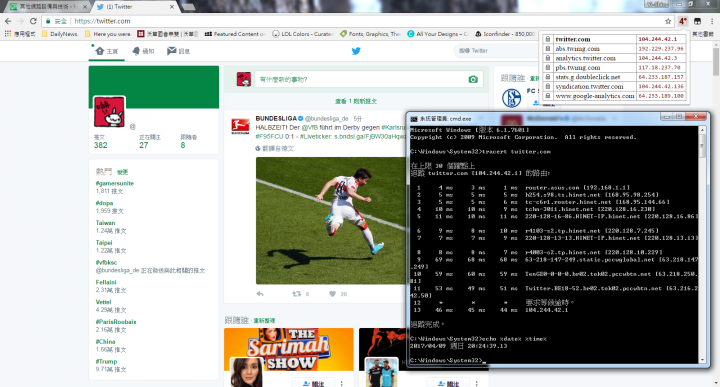Open the @VfB mention in the tweet
This screenshot has height=387, width=720.
tap(310, 128)
